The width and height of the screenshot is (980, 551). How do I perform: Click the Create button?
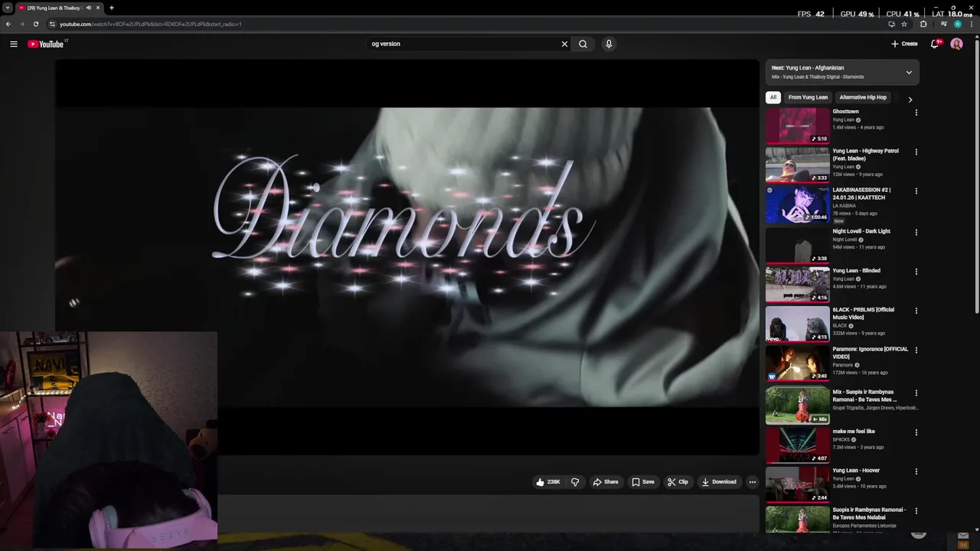[904, 44]
